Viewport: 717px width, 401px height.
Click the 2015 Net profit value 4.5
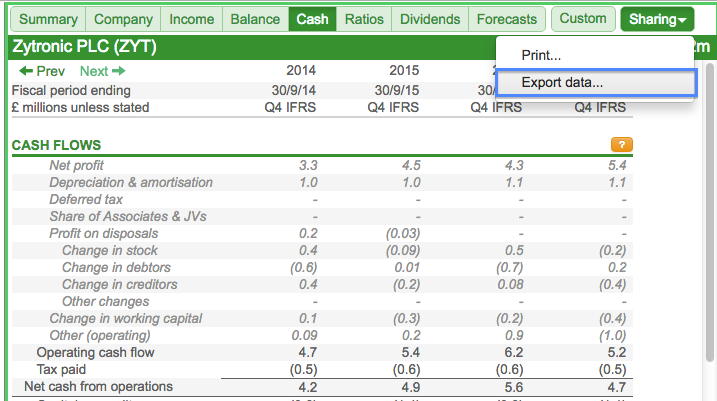pos(411,166)
